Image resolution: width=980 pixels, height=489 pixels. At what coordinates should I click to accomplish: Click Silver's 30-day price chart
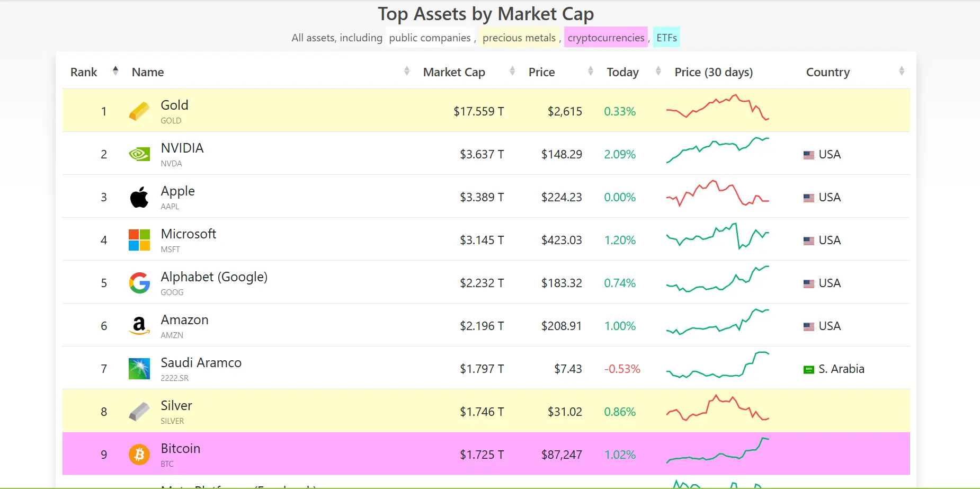point(718,408)
